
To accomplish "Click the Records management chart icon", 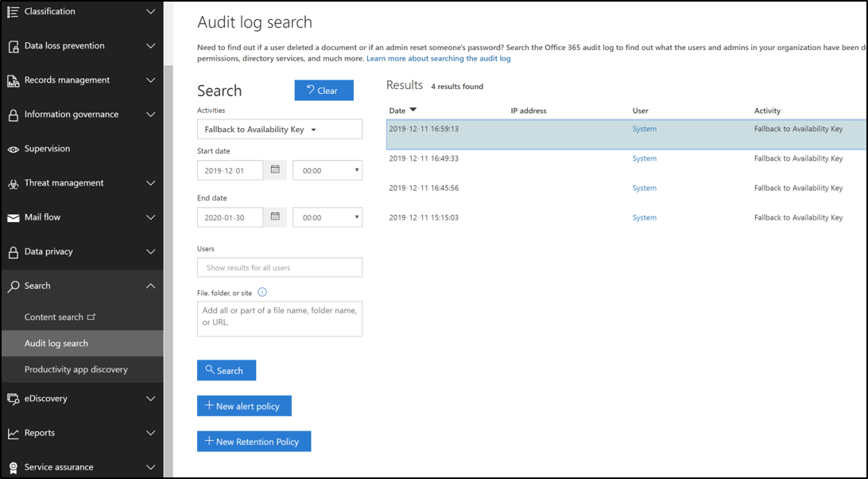I will click(x=13, y=81).
